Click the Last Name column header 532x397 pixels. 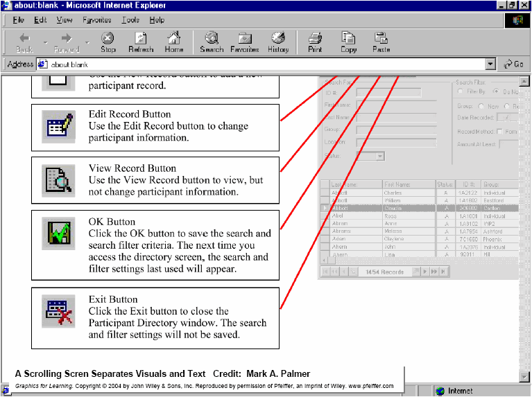[x=356, y=184]
